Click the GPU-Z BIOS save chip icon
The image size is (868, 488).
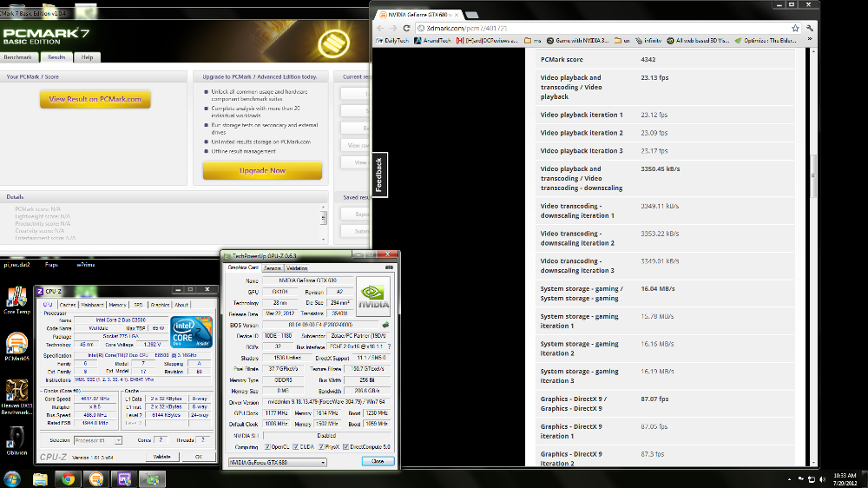click(x=385, y=325)
